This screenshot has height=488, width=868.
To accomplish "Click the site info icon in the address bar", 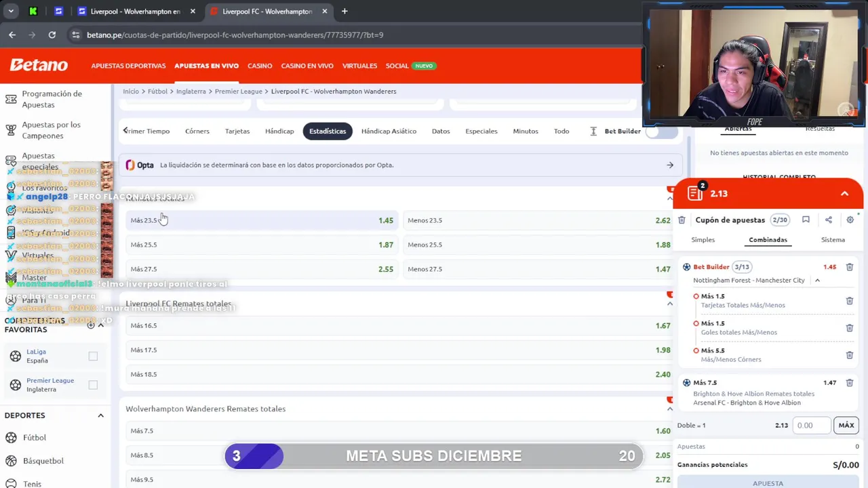I will [x=75, y=35].
